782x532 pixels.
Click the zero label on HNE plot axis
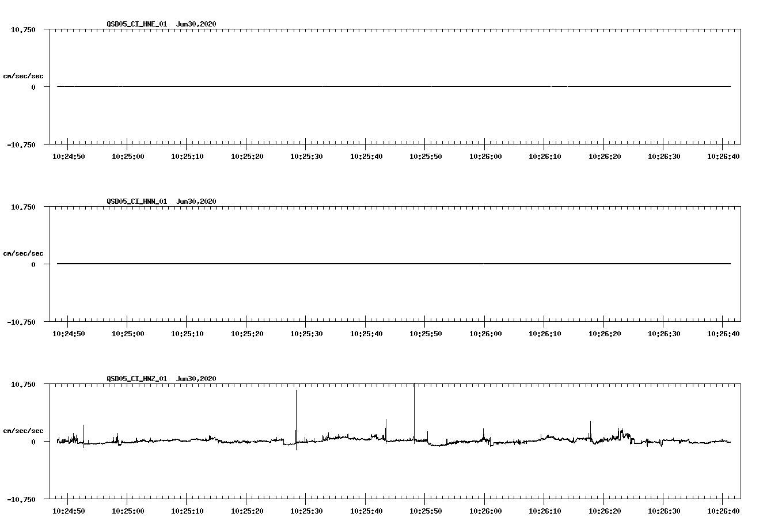[x=33, y=87]
